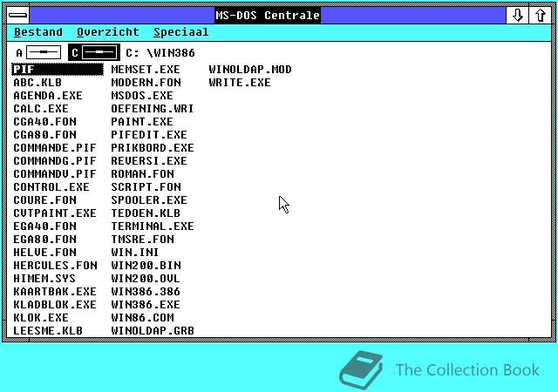The width and height of the screenshot is (558, 392).
Task: Select file PIFEDIT.EXE
Action: pyautogui.click(x=149, y=135)
